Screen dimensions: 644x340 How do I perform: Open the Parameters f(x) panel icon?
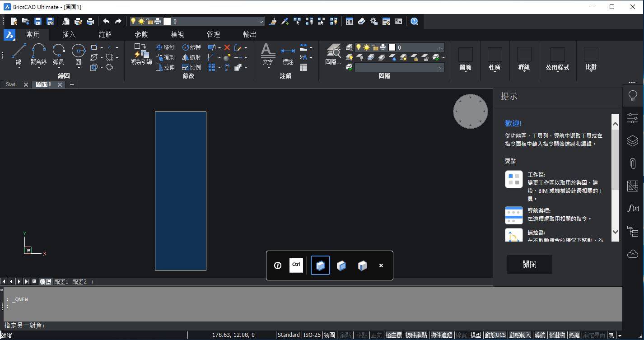tap(633, 208)
